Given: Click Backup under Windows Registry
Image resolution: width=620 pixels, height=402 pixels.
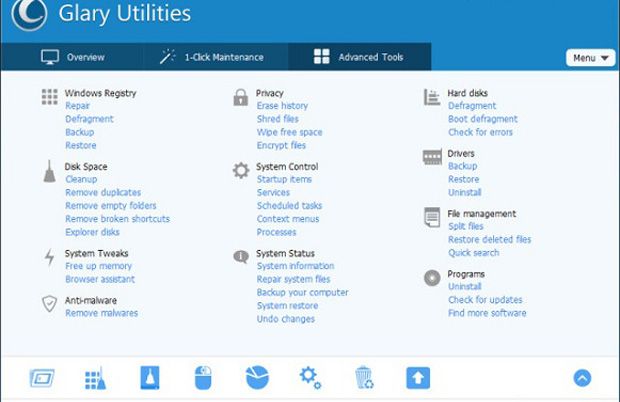Looking at the screenshot, I should click(79, 132).
